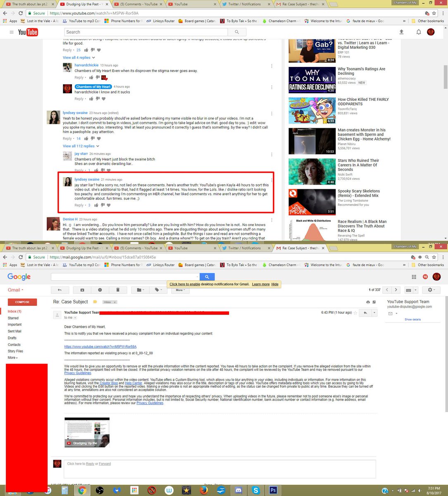Report the email as spam
The width and height of the screenshot is (448, 496).
click(x=100, y=290)
